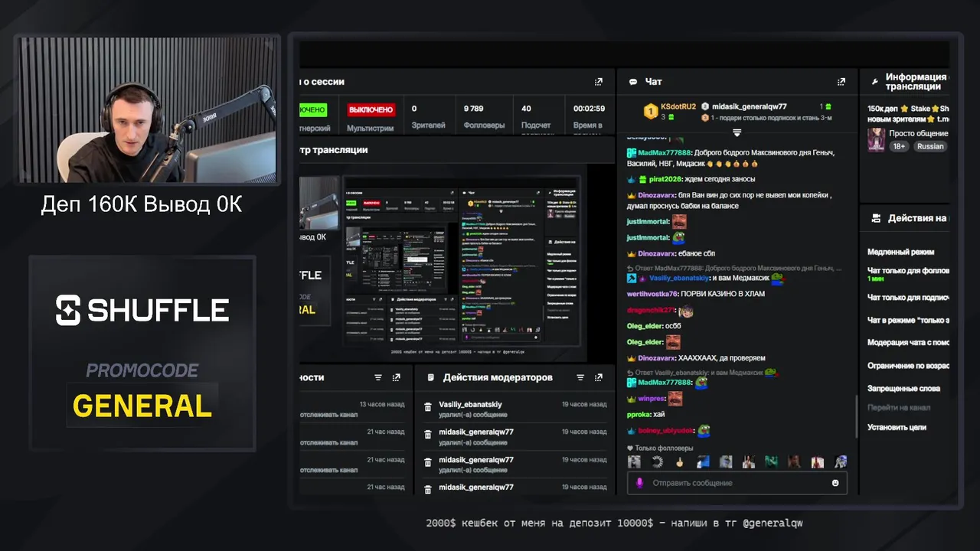Select the finger quick emote
980x551 pixels.
point(679,461)
